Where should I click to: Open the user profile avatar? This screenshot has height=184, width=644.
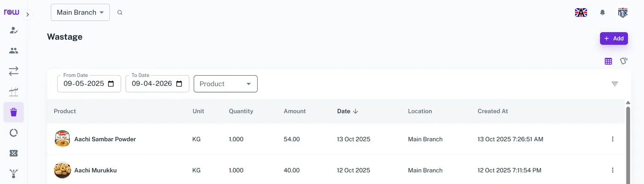(x=622, y=12)
